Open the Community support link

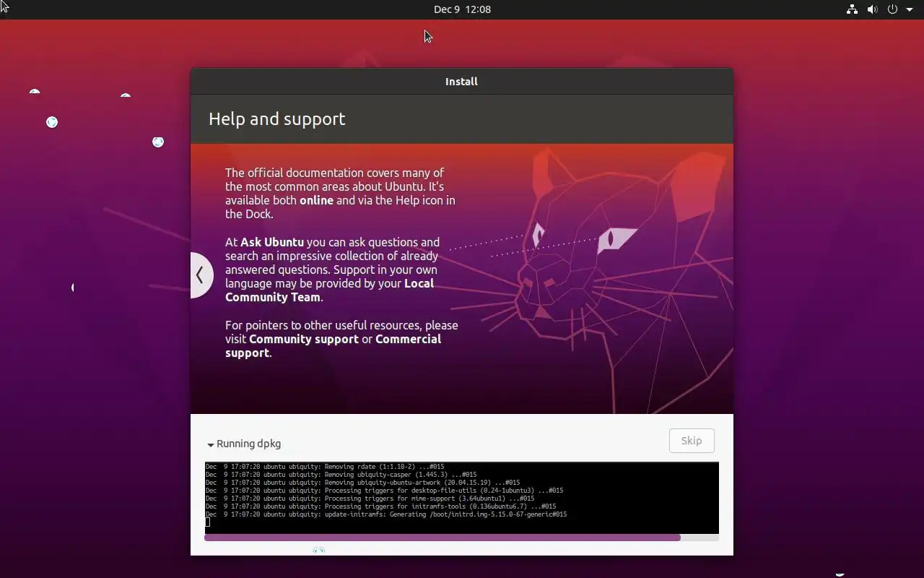[x=304, y=339]
